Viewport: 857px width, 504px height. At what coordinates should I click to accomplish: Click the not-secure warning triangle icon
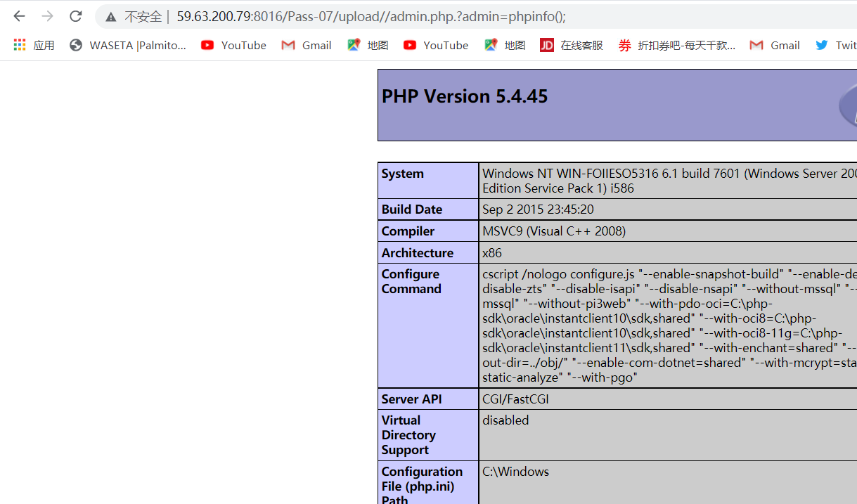pos(111,17)
